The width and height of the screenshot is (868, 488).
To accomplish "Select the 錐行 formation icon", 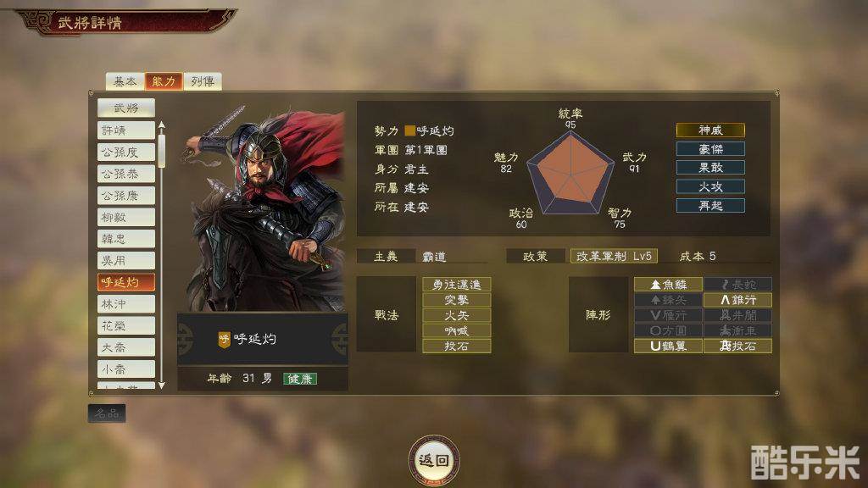I will [x=737, y=300].
